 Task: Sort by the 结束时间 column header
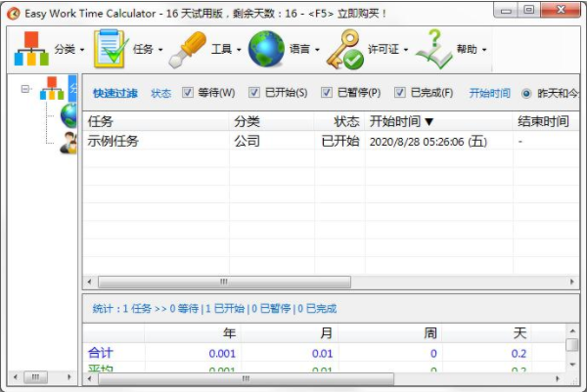click(x=546, y=121)
